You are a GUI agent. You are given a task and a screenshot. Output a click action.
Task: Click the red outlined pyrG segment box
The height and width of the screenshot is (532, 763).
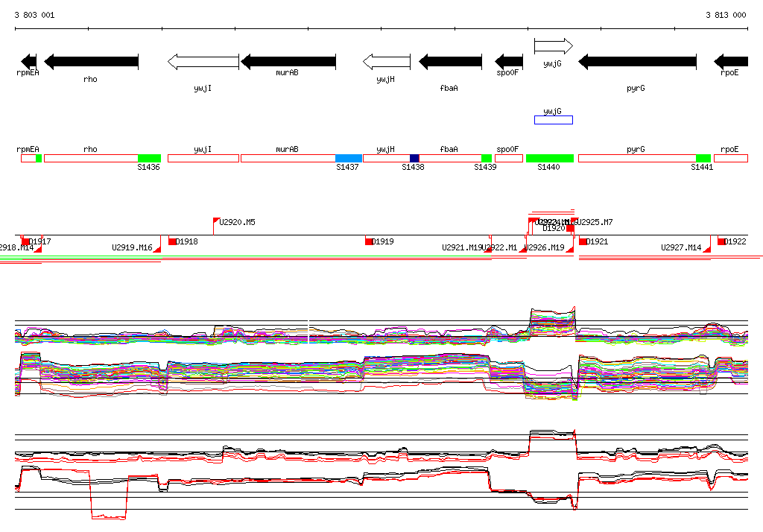click(638, 158)
